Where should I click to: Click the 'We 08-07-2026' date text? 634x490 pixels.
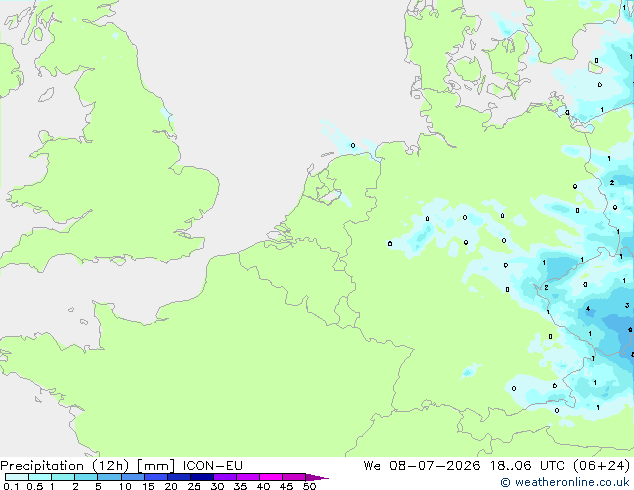(x=422, y=466)
